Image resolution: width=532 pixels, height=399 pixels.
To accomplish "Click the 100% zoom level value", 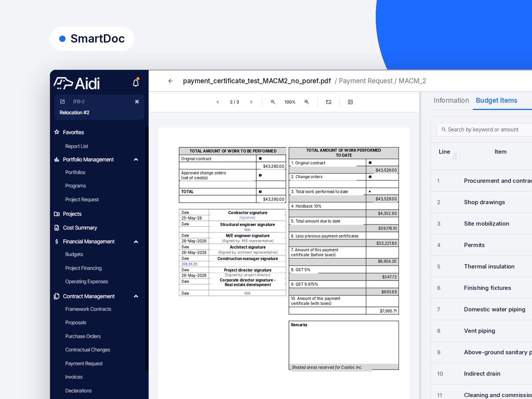I will tap(290, 102).
